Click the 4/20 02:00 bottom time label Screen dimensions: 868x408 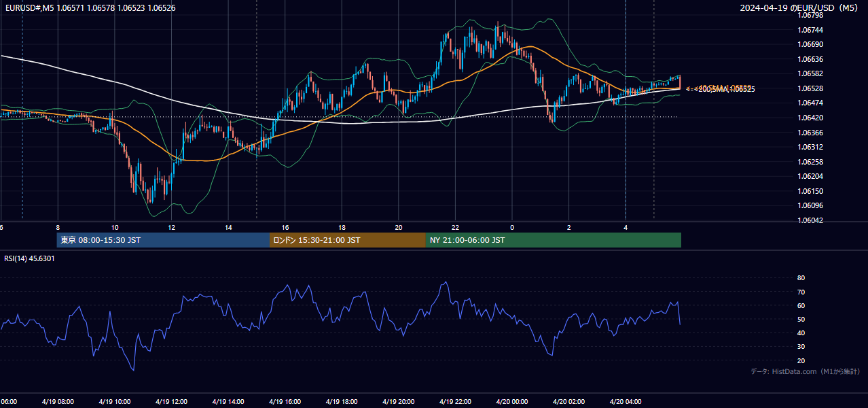point(568,402)
